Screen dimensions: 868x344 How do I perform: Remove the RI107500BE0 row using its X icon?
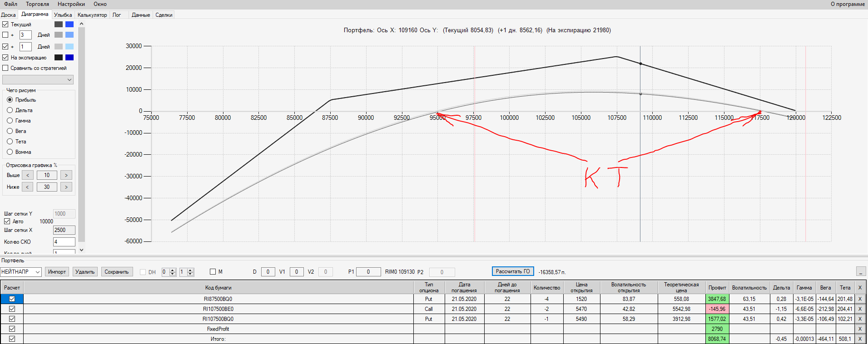(859, 309)
